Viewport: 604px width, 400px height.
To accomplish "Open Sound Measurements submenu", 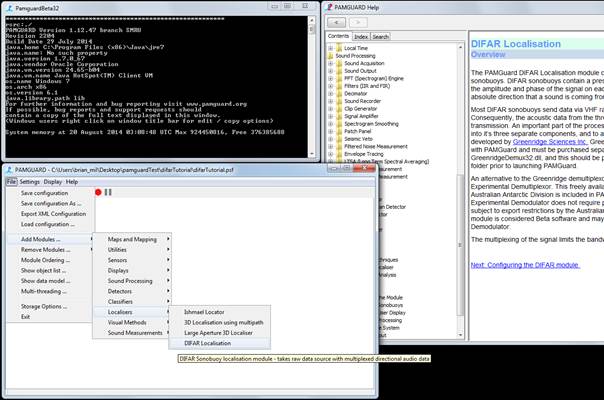I will (132, 333).
